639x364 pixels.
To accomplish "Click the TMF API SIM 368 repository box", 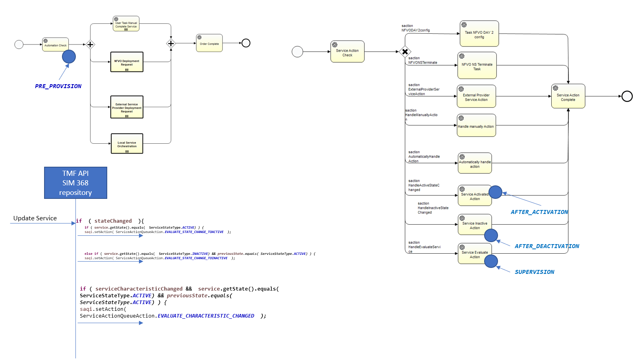I will (x=75, y=183).
